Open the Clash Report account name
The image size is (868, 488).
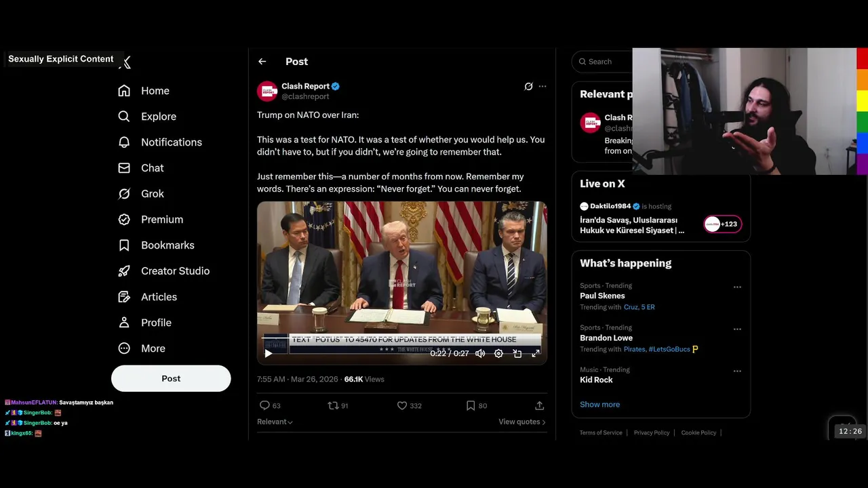click(x=305, y=86)
